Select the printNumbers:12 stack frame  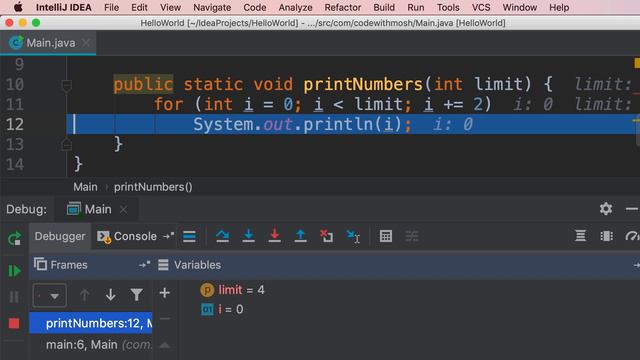91,323
